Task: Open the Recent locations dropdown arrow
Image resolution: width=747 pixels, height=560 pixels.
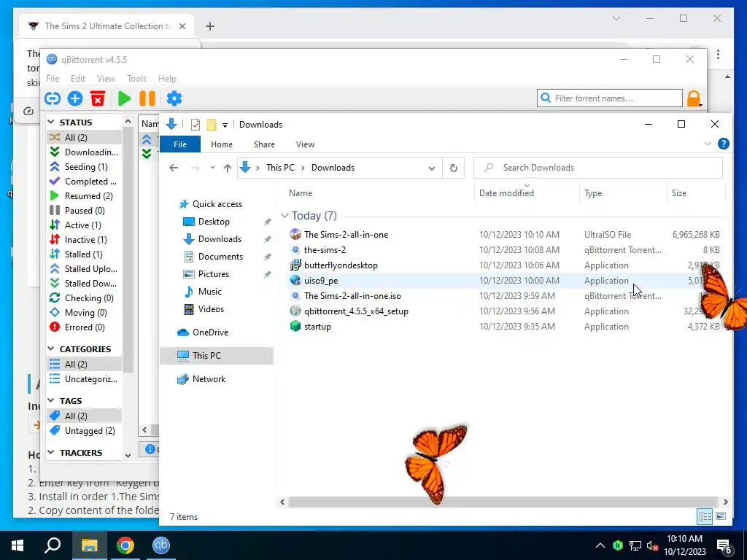Action: 212,168
